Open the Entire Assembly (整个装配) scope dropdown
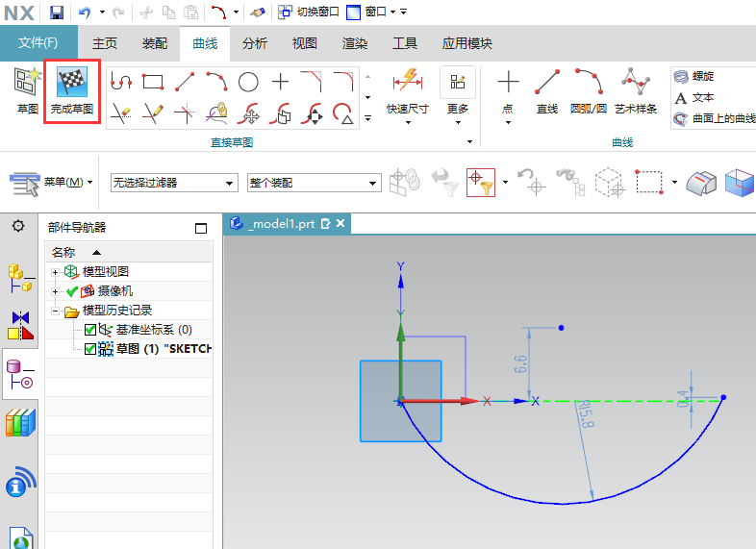The width and height of the screenshot is (756, 549). pyautogui.click(x=314, y=183)
